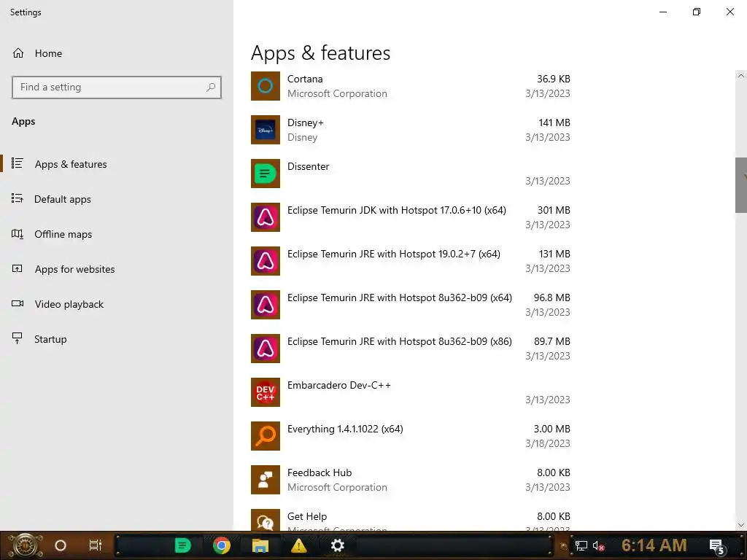Screen dimensions: 747x560
Task: Focus the Find a setting search box
Action: (x=117, y=87)
